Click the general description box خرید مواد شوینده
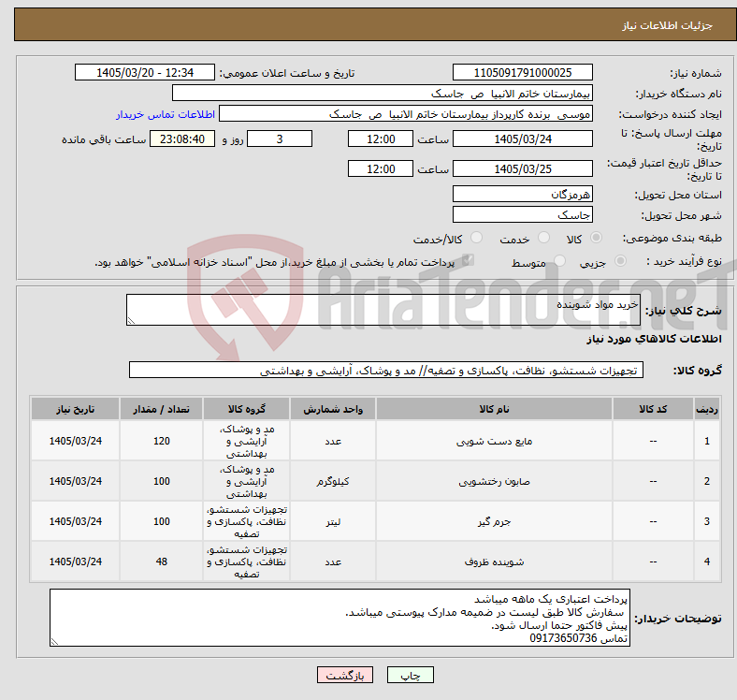Screen dimensions: 737x700 (383, 310)
